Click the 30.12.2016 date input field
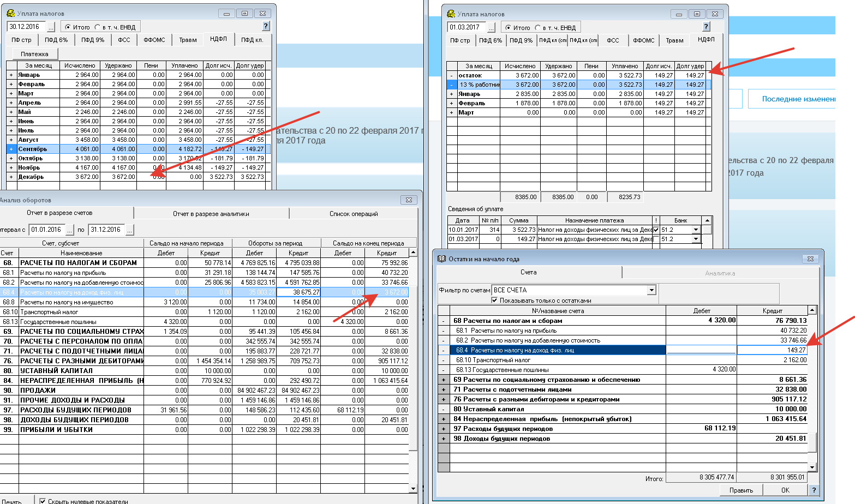The height and width of the screenshot is (504, 855). pos(26,27)
